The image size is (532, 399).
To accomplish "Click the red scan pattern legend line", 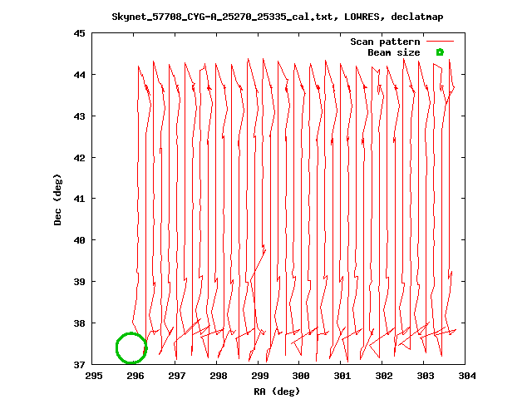I will click(440, 42).
